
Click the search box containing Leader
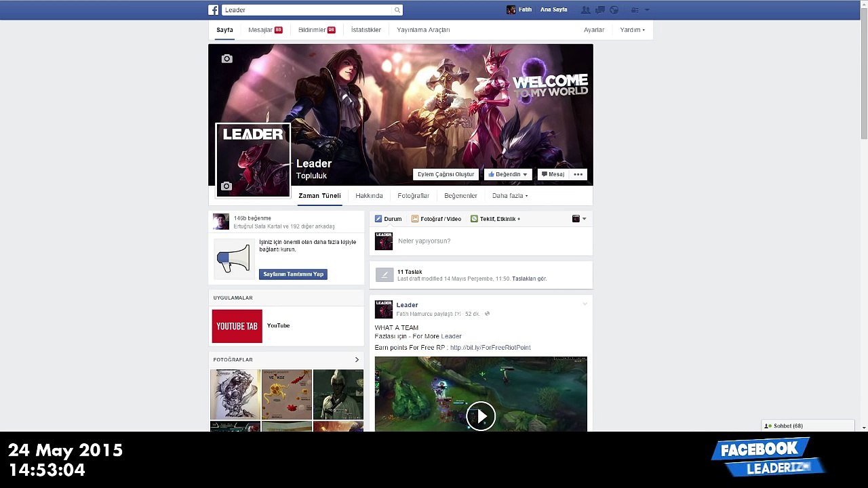(312, 10)
